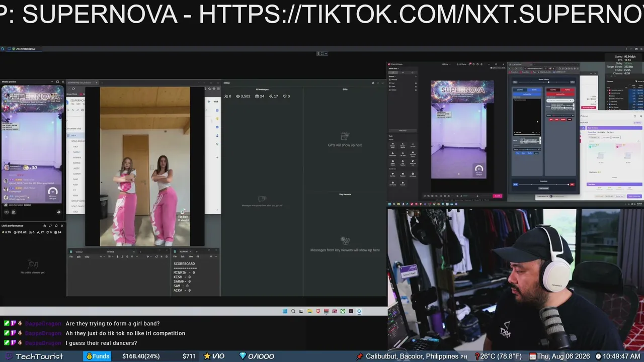Click the 26°C (78.8°F) temperature readout
Screen dimensions: 644x362
(501, 356)
